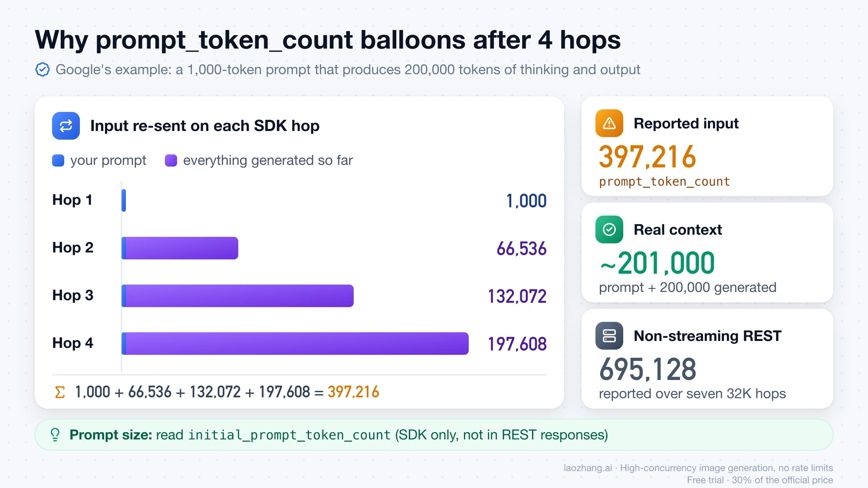Click the verified badge icon before Google's example
Viewport: 868px width, 488px height.
coord(43,69)
